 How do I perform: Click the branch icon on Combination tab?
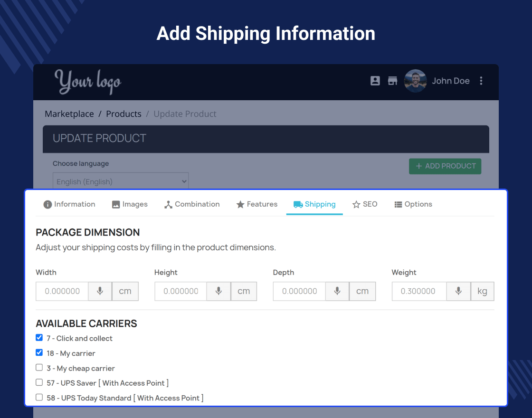click(x=168, y=205)
